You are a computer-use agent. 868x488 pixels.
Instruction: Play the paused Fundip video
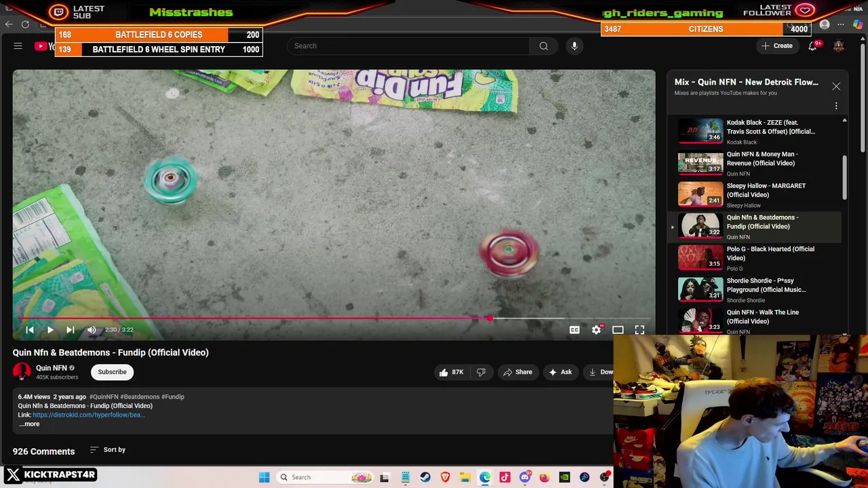click(x=50, y=330)
